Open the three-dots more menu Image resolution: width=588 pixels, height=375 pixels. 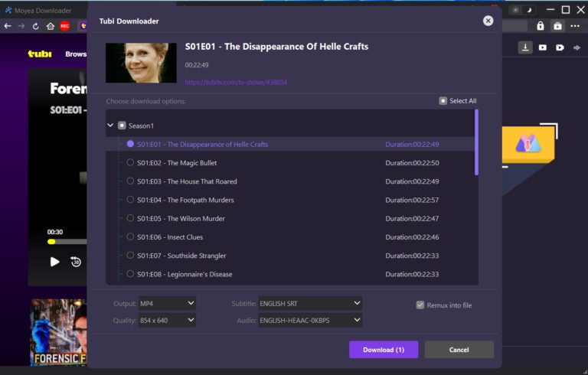575,26
